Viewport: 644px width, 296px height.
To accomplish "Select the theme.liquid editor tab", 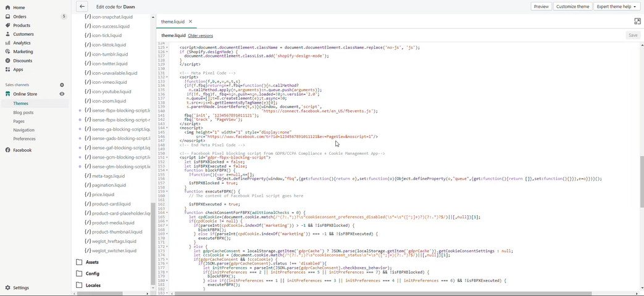I will 173,22.
